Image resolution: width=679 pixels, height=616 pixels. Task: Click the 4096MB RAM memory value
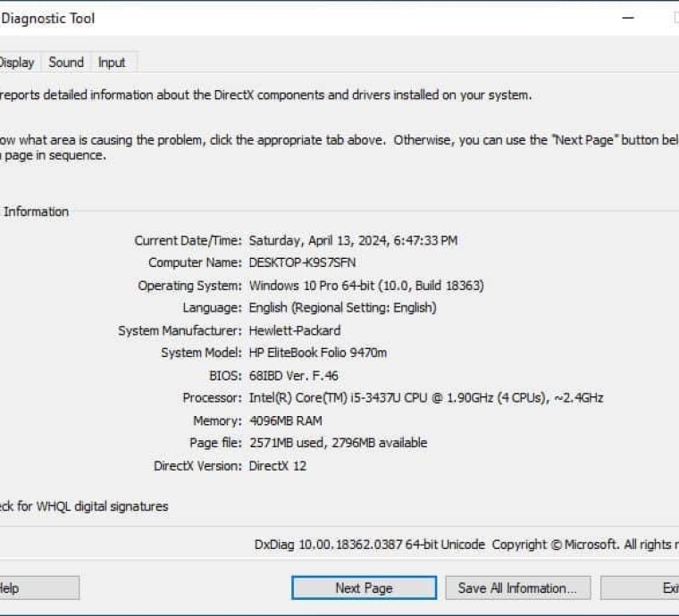point(286,420)
